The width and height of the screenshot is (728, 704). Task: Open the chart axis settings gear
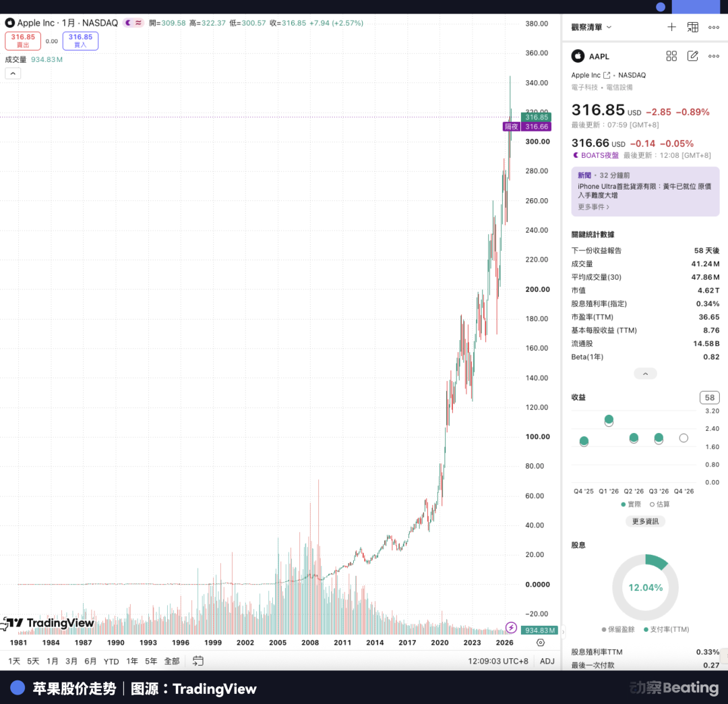click(x=541, y=643)
